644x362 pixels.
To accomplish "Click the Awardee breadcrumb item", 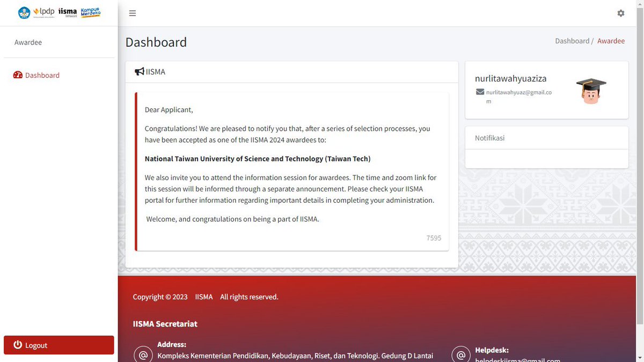I will (611, 41).
